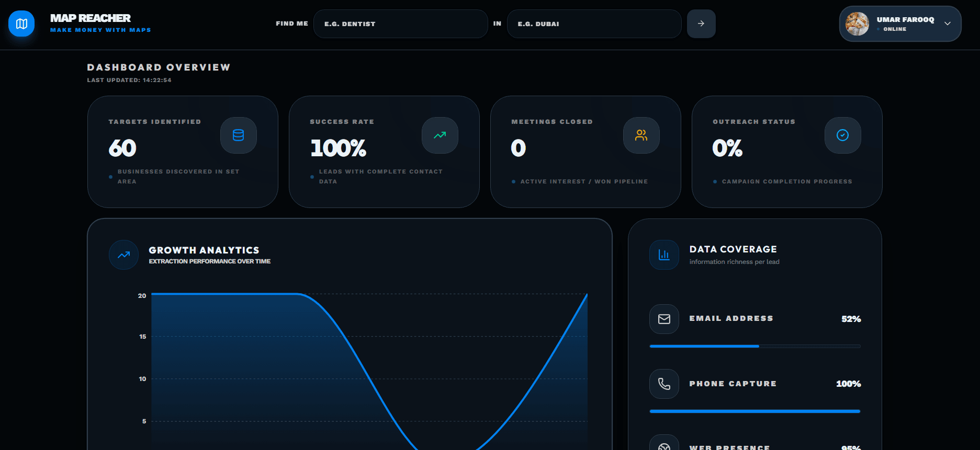
Task: Click the 'Data Coverage' panel title
Action: [x=733, y=249]
